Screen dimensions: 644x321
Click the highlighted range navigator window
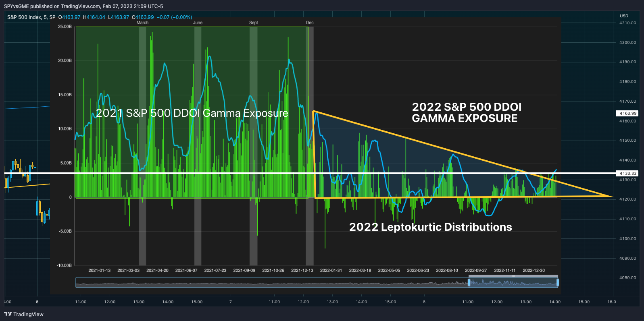click(513, 282)
